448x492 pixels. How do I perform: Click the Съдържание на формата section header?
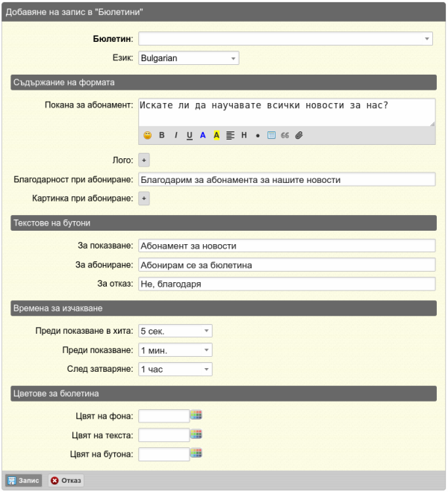pos(224,83)
